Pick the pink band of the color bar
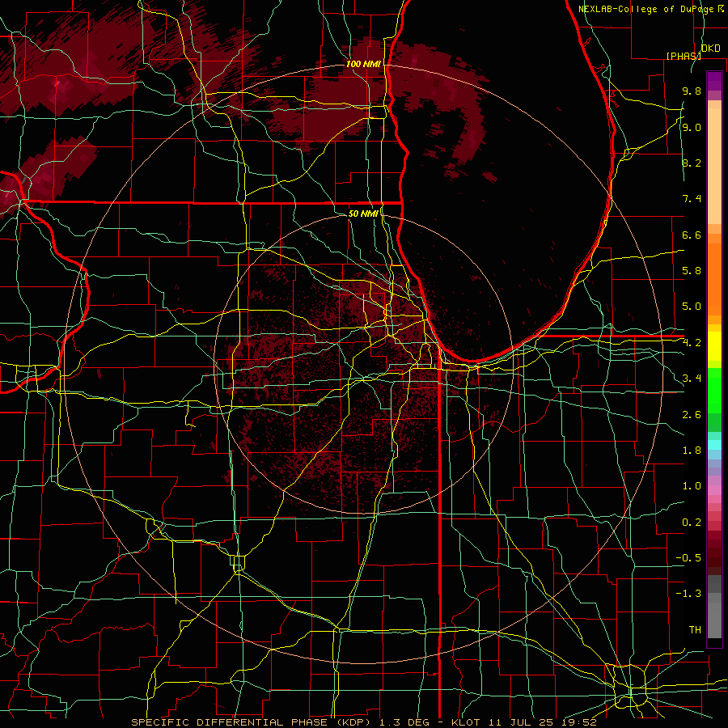Viewport: 728px width, 728px height. coord(714,490)
